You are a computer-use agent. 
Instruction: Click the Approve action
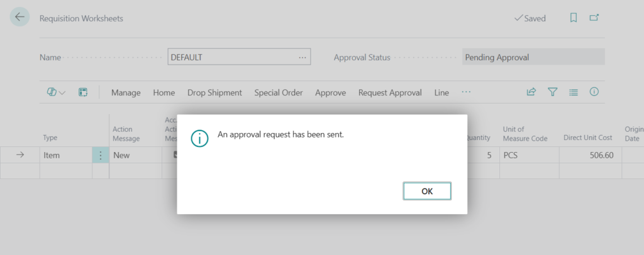click(330, 92)
